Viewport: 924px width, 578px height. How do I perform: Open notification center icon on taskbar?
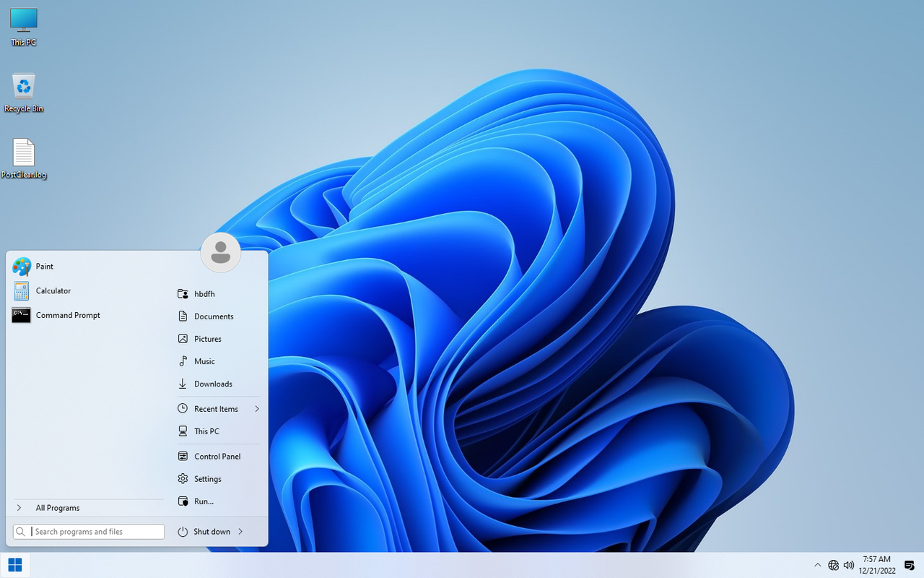pos(910,565)
